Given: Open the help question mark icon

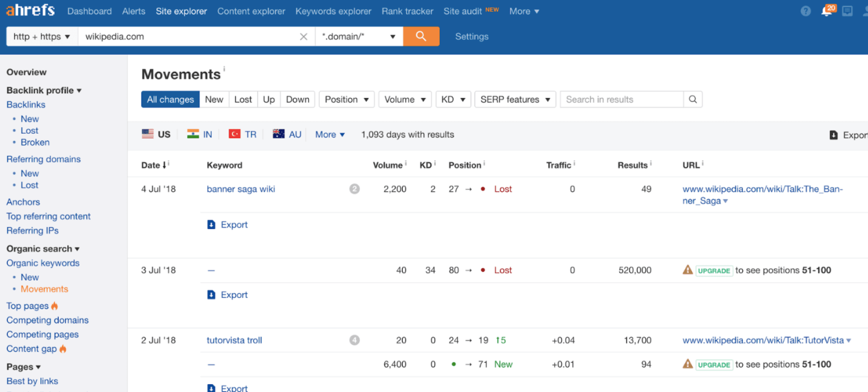Looking at the screenshot, I should (806, 11).
